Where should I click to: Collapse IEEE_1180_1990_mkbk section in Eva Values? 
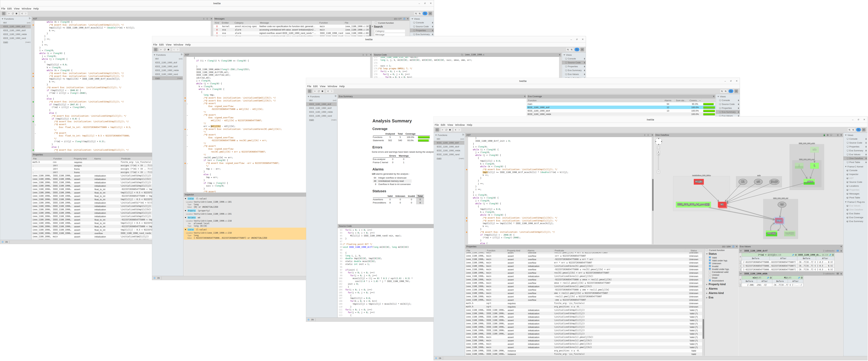[x=741, y=274]
